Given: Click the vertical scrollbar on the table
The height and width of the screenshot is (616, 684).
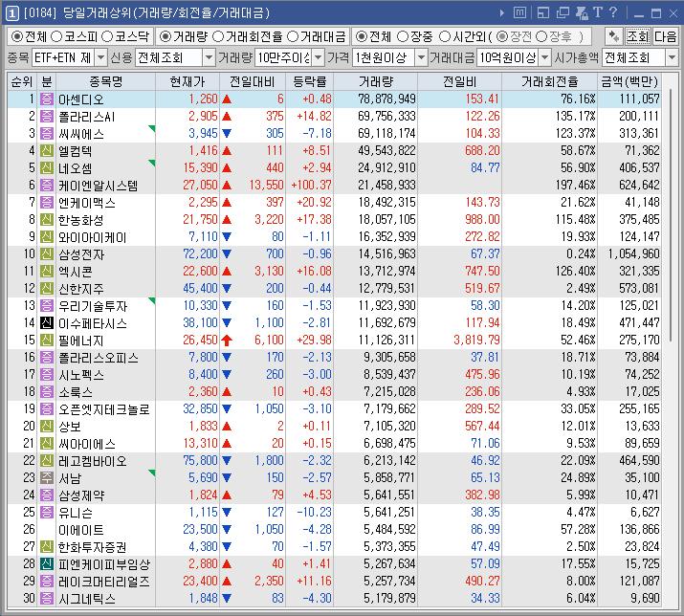Looking at the screenshot, I should click(671, 216).
